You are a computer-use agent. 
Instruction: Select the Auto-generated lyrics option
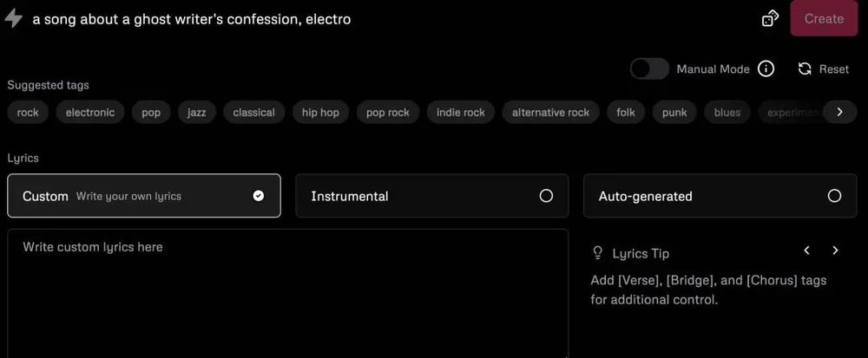tap(720, 196)
